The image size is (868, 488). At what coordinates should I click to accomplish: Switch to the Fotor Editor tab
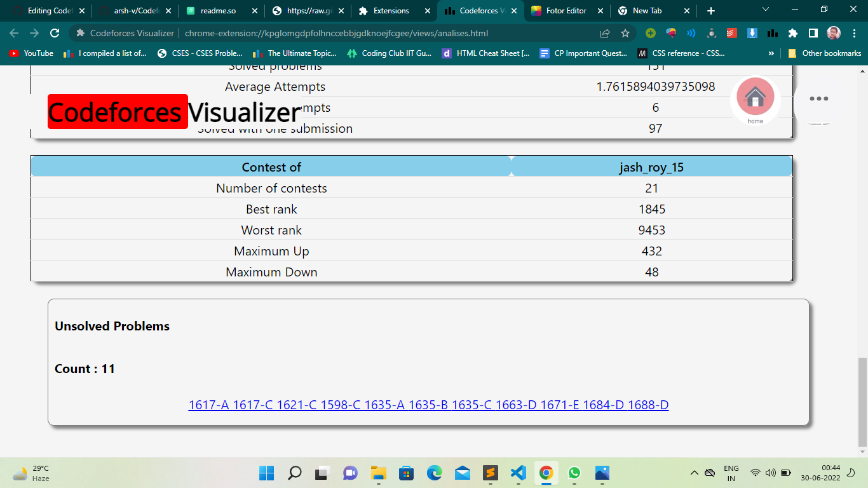tap(564, 11)
